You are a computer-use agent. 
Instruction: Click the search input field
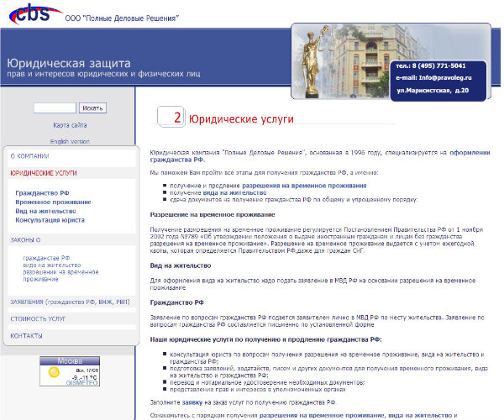point(55,108)
